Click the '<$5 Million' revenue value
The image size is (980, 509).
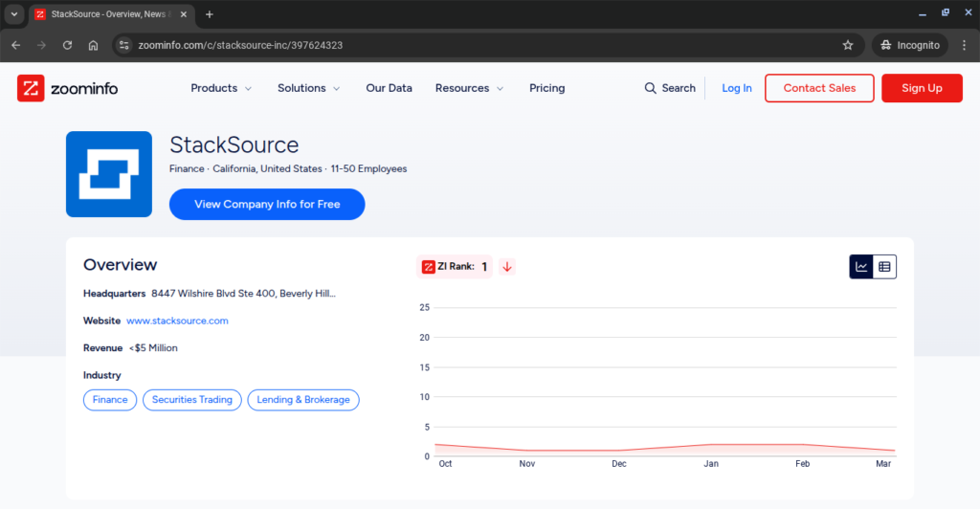(153, 348)
